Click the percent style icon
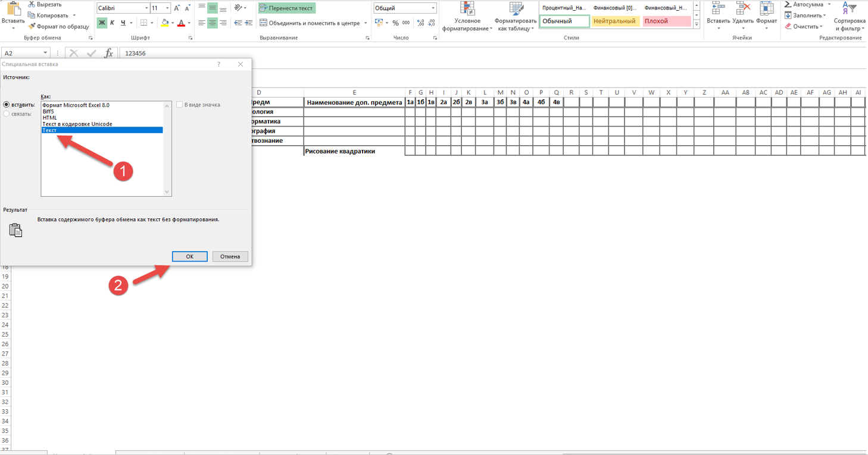Screen dimensions: 868x455 click(395, 23)
